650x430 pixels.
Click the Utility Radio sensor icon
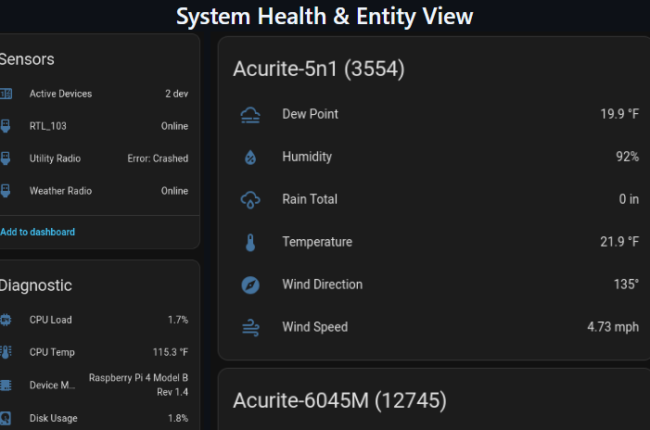coord(5,158)
